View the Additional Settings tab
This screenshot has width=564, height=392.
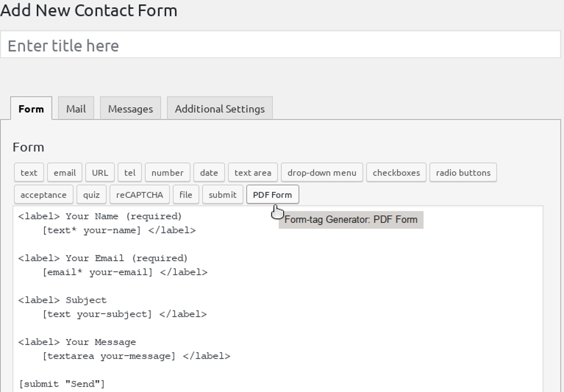point(220,108)
